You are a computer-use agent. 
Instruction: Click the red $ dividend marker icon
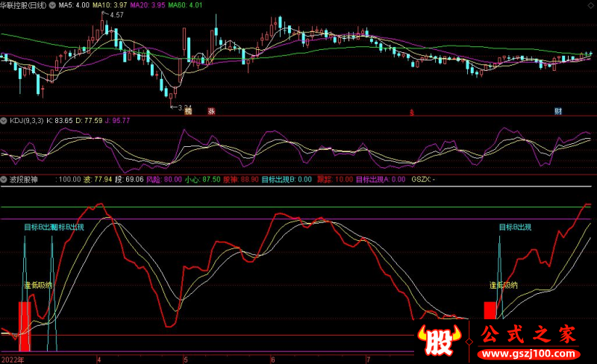[411, 112]
